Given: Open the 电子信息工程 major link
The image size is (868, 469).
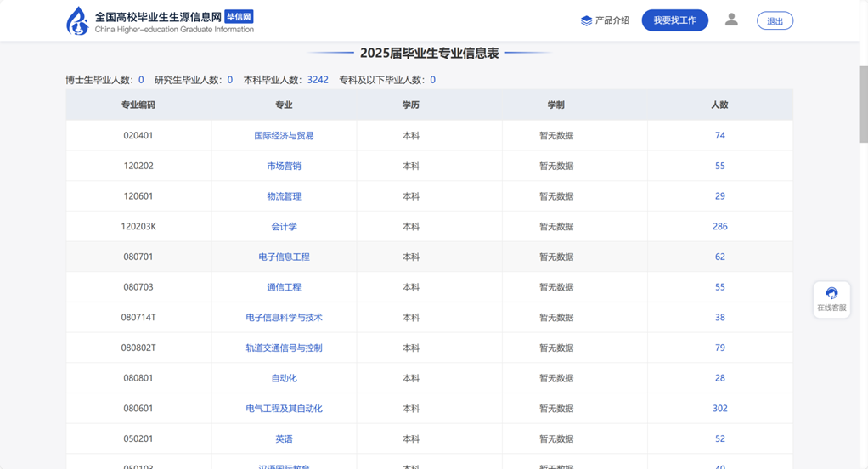Looking at the screenshot, I should coord(284,257).
